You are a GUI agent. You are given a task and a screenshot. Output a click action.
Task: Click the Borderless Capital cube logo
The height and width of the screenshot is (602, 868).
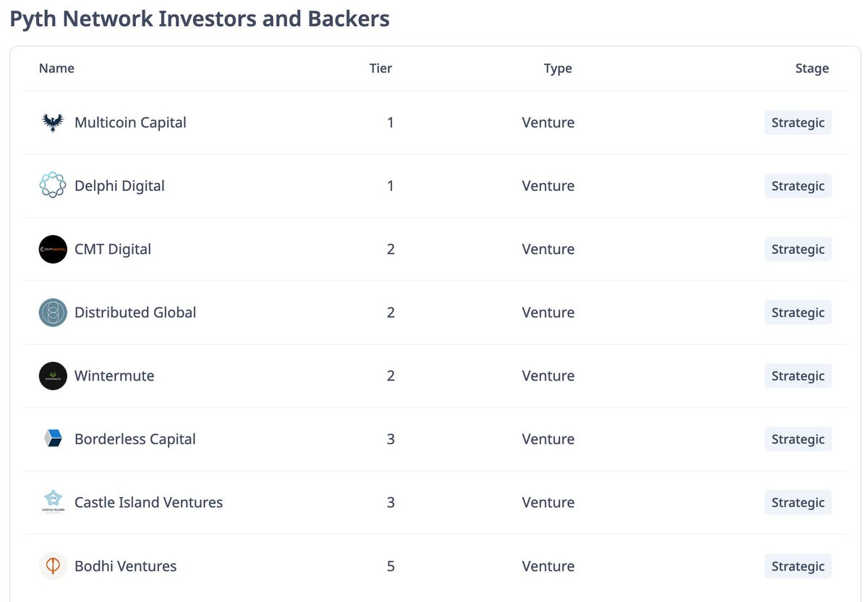[52, 438]
